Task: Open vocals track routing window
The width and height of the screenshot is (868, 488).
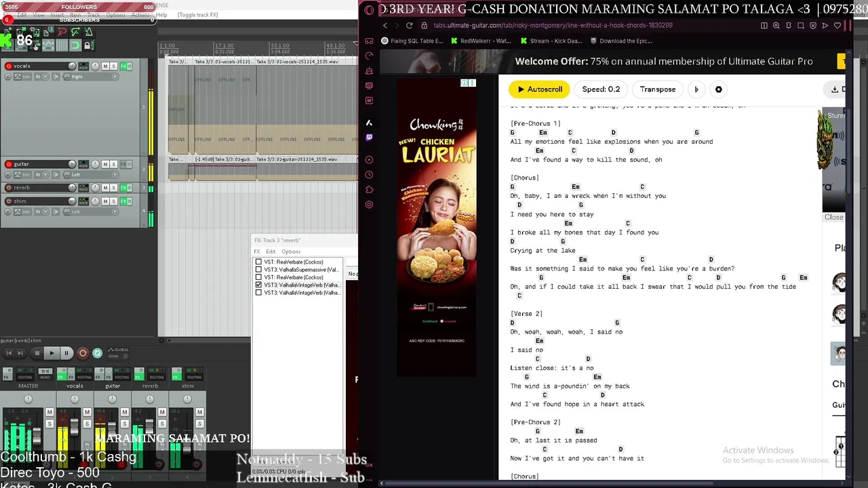Action: [83, 66]
